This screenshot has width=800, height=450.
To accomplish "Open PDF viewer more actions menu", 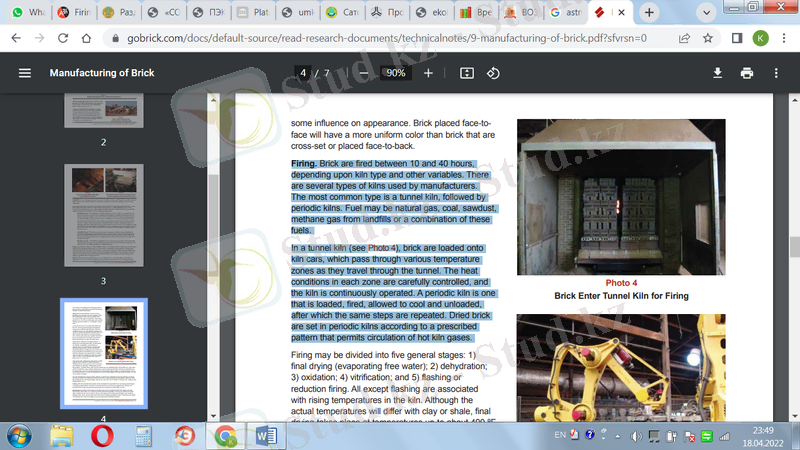I will (x=776, y=73).
